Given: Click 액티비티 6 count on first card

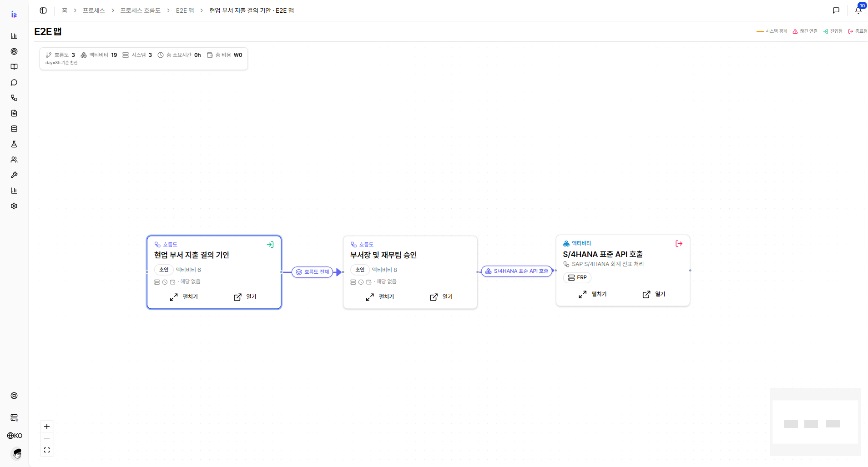Looking at the screenshot, I should (x=188, y=270).
